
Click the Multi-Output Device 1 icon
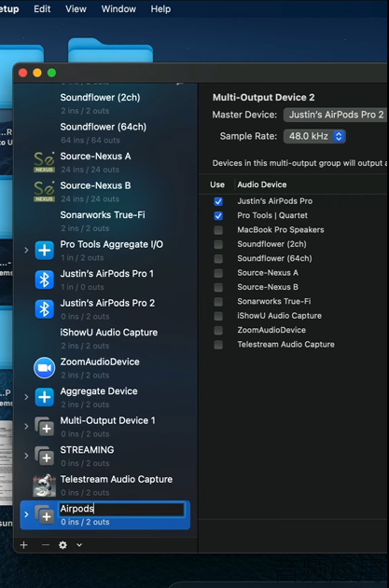pos(44,427)
